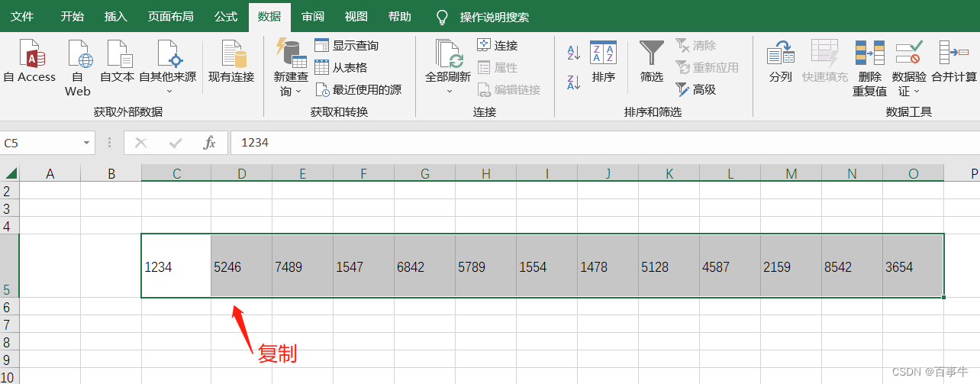Open Connections (连接) button

pos(498,46)
